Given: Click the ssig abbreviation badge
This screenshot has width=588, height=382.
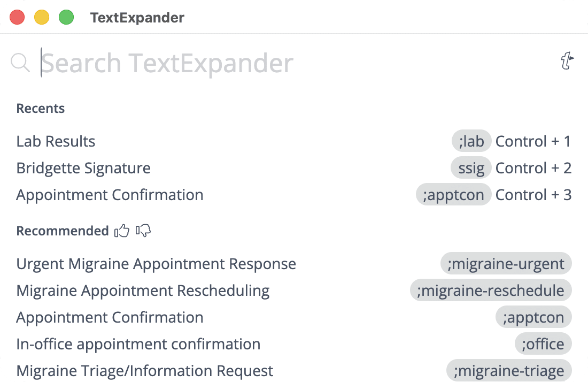Looking at the screenshot, I should [x=471, y=169].
